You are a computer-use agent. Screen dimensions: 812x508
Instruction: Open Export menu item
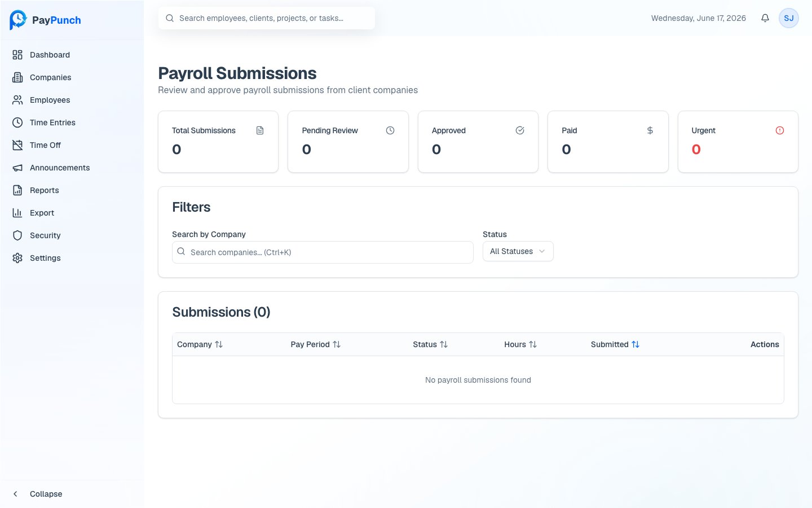(x=72, y=213)
